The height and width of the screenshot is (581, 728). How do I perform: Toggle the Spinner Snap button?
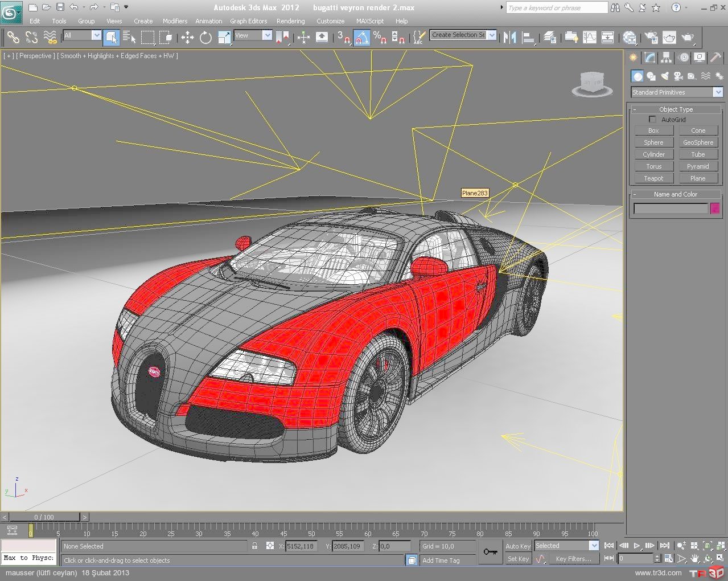pos(398,38)
